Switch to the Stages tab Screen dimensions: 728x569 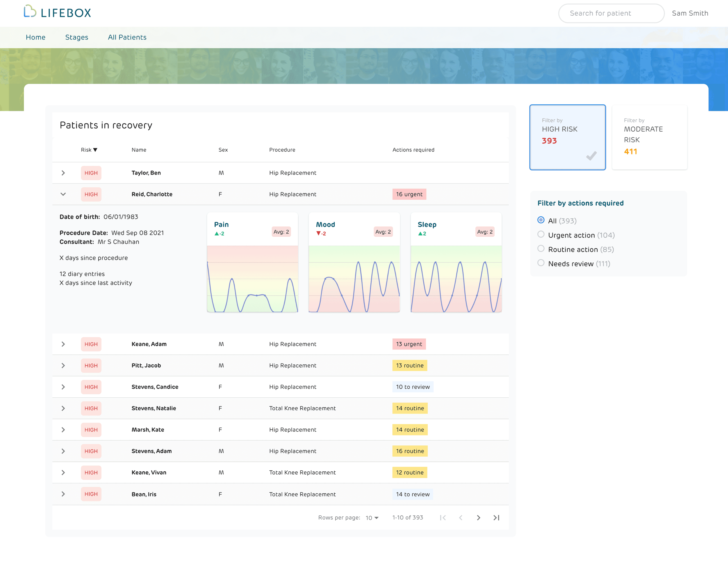click(77, 37)
